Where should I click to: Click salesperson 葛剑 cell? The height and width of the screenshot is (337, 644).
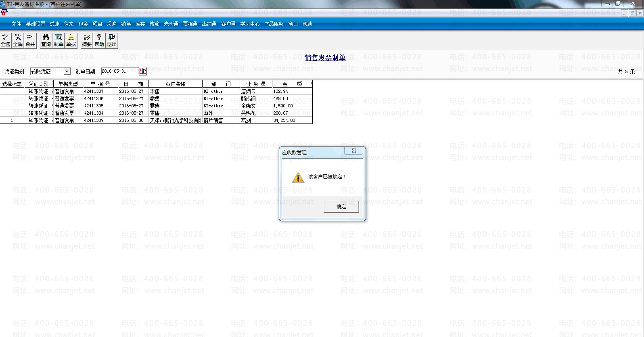(x=256, y=120)
